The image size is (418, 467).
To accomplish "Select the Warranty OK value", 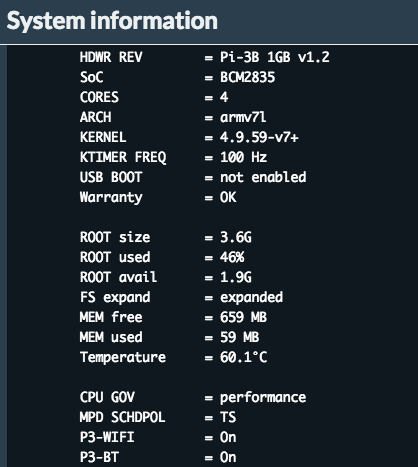I will pos(228,197).
